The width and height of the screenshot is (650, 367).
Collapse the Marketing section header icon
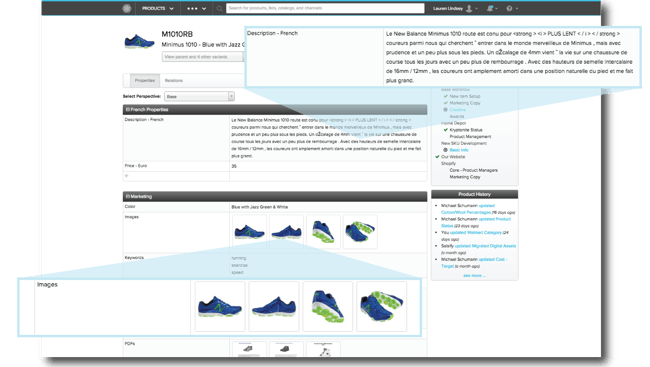point(128,196)
